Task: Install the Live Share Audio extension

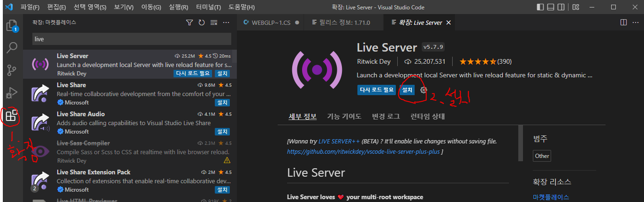Action: pyautogui.click(x=222, y=132)
